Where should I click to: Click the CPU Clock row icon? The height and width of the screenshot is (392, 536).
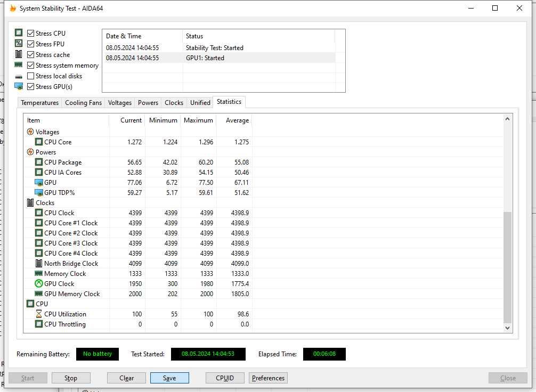(x=39, y=213)
